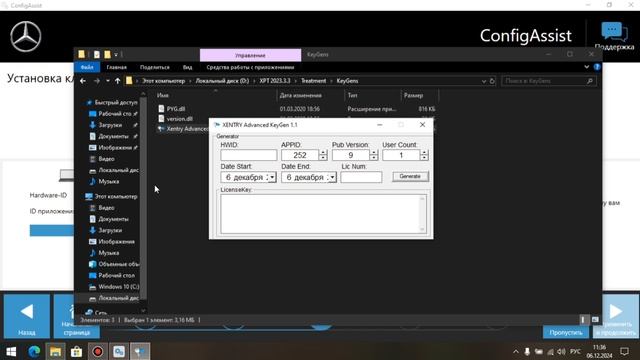
Task: Click the search magnifier in Explorer
Action: tap(590, 81)
